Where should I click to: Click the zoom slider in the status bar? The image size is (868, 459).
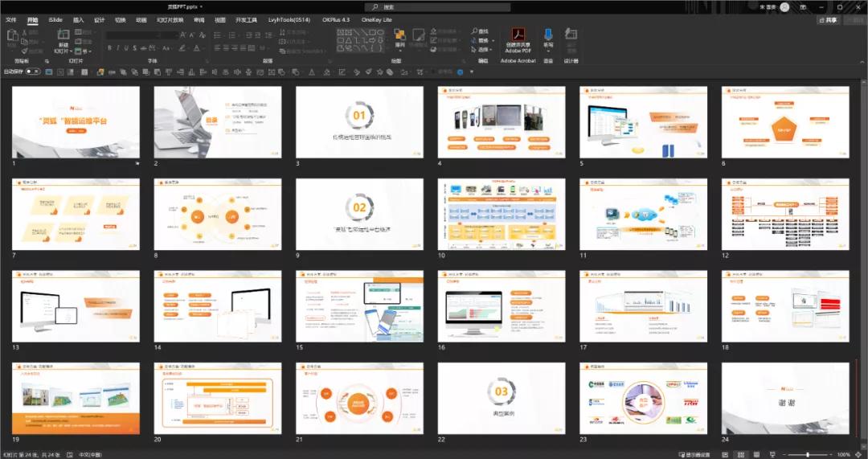(x=807, y=454)
